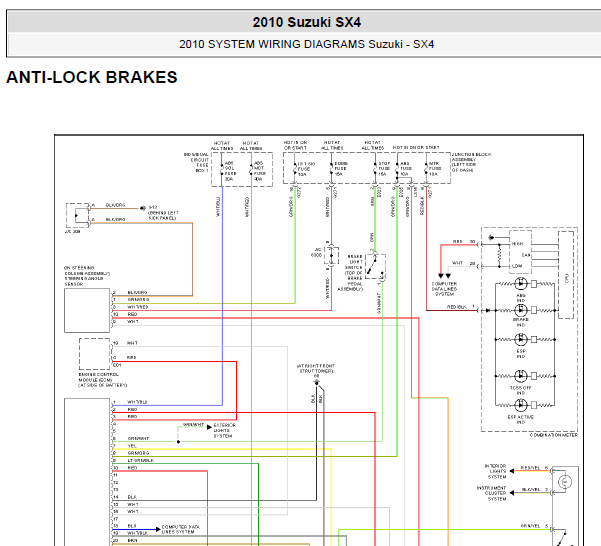The height and width of the screenshot is (546, 601).
Task: Click 'BLU' wire label at pin 18
Action: (x=132, y=526)
